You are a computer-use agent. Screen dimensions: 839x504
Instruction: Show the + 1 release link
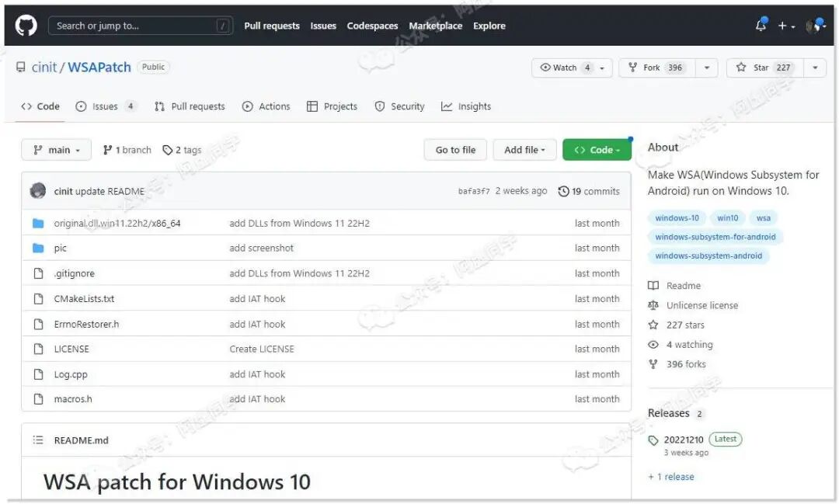[671, 477]
